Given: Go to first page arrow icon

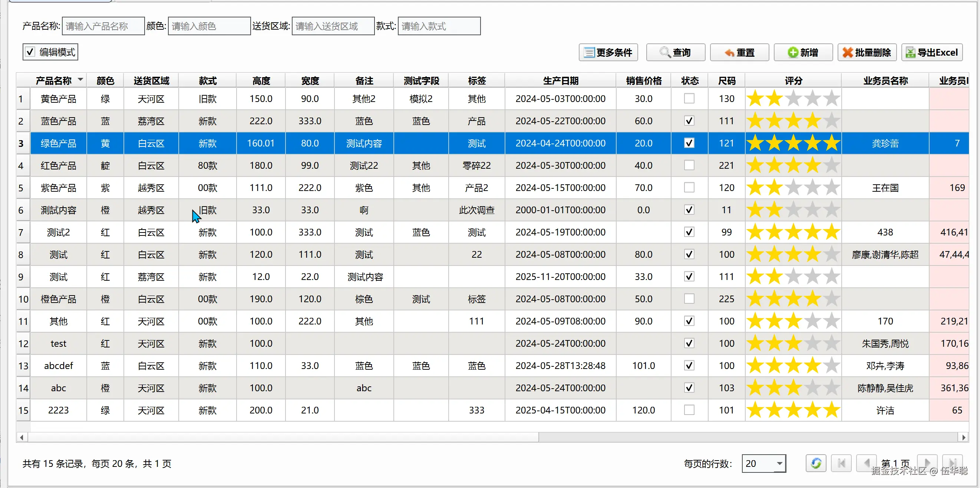Looking at the screenshot, I should 841,463.
